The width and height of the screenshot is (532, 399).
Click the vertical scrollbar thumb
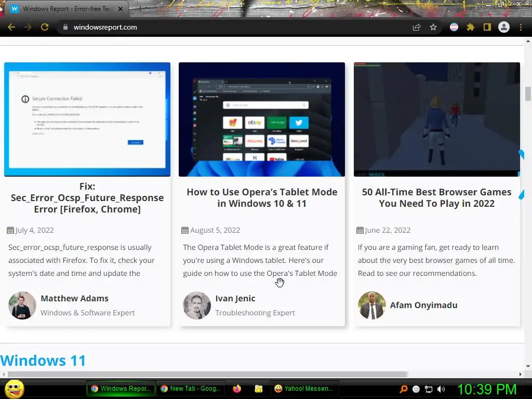pyautogui.click(x=528, y=94)
